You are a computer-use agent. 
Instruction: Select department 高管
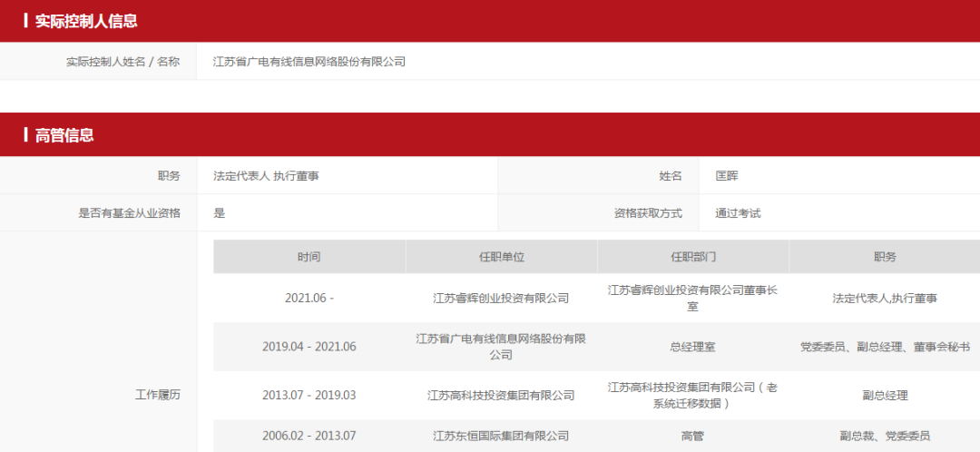(693, 436)
